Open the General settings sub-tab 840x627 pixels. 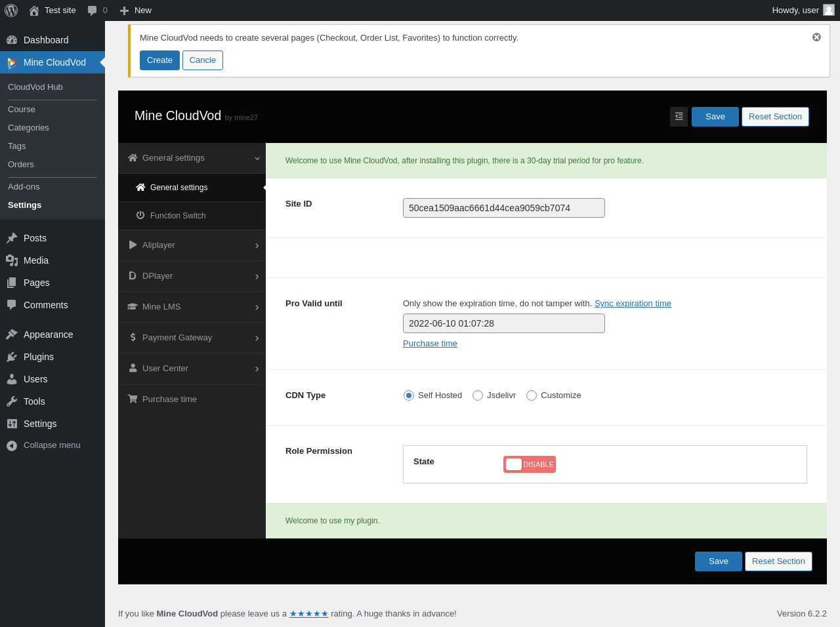click(192, 188)
